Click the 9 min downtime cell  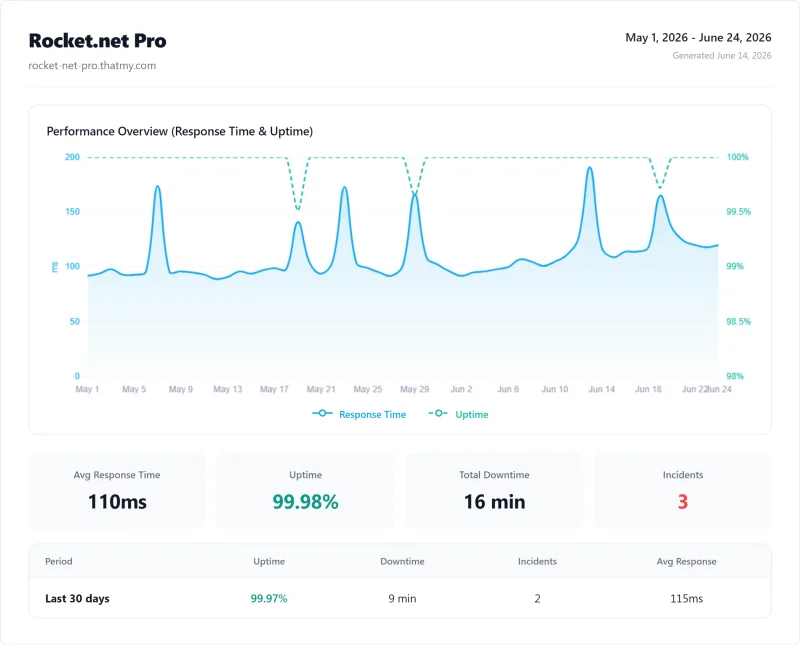[x=402, y=599]
